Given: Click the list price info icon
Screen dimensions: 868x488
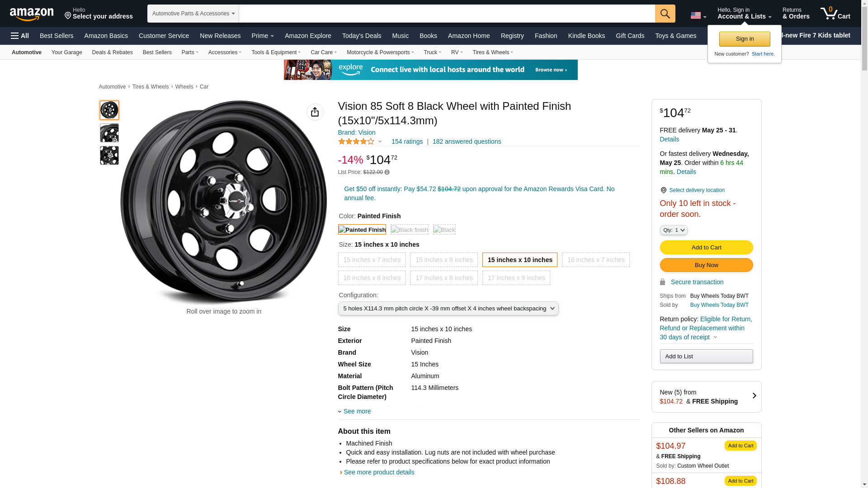Looking at the screenshot, I should pos(387,172).
